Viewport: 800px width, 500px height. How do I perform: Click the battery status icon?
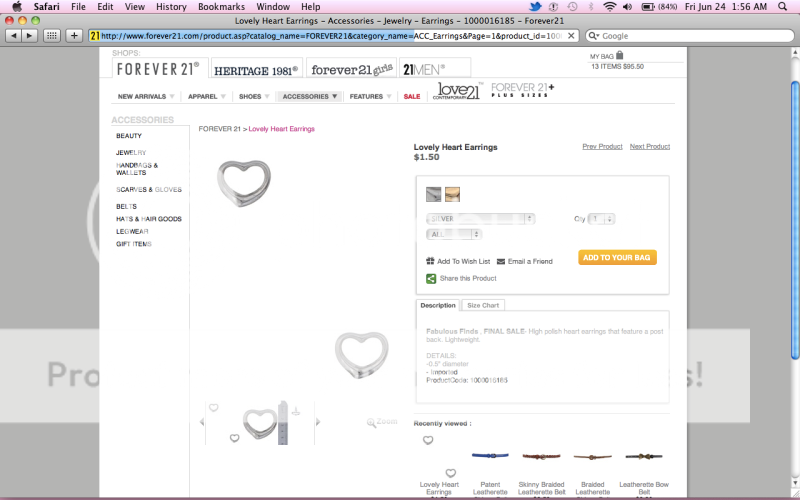[648, 7]
